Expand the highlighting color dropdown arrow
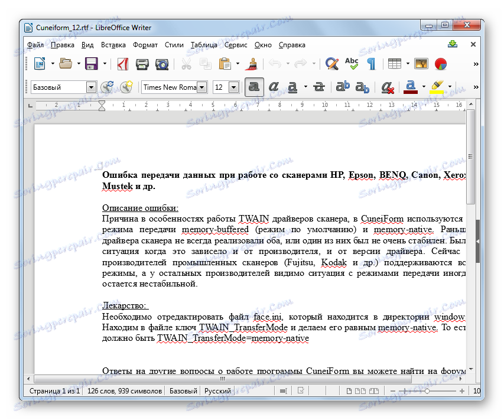The width and height of the screenshot is (504, 420). (450, 87)
